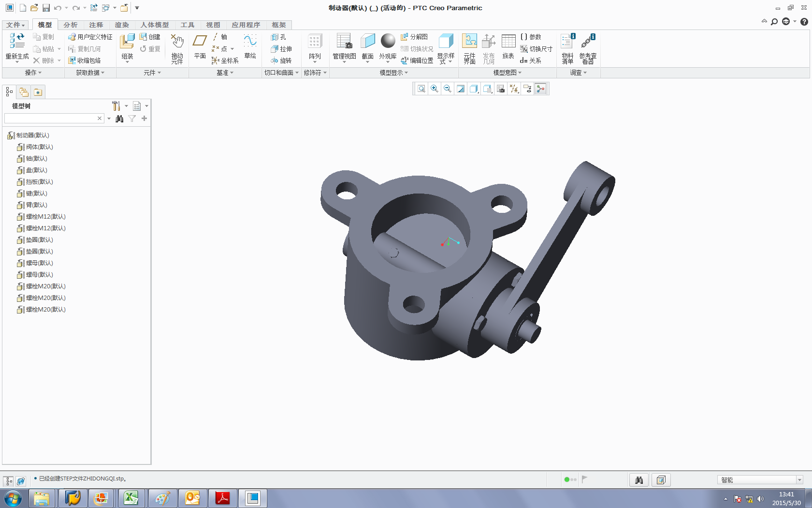Toggle the annotation display eye button
This screenshot has height=508, width=812.
tap(527, 89)
